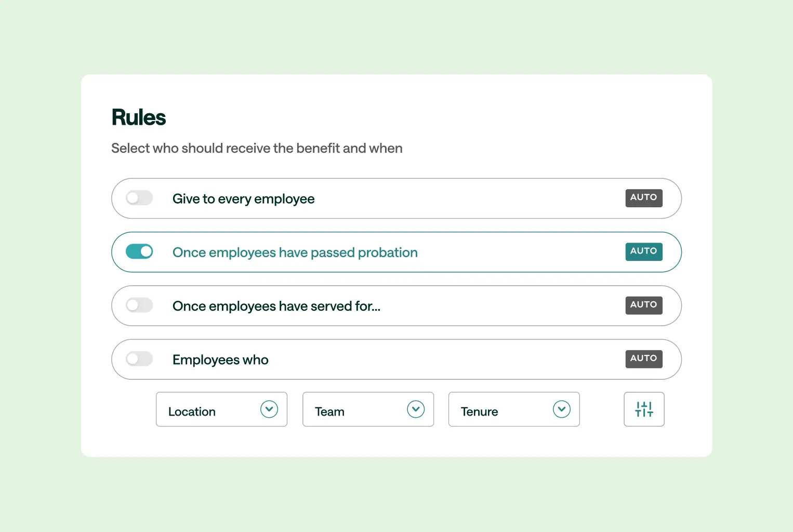Click the Tenure dropdown chevron icon
The image size is (793, 532).
click(x=561, y=409)
